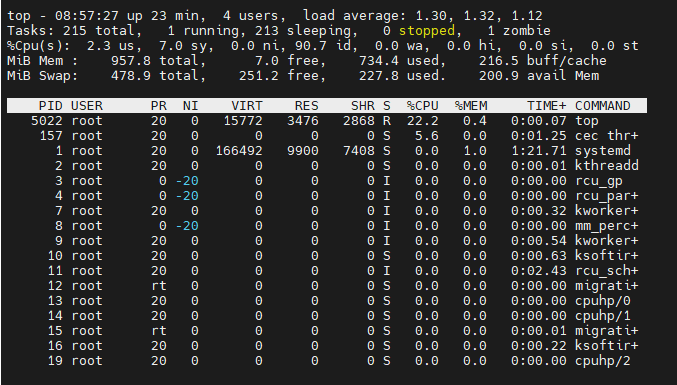
Task: Click the cpuhp/2 command entry
Action: pyautogui.click(x=603, y=361)
